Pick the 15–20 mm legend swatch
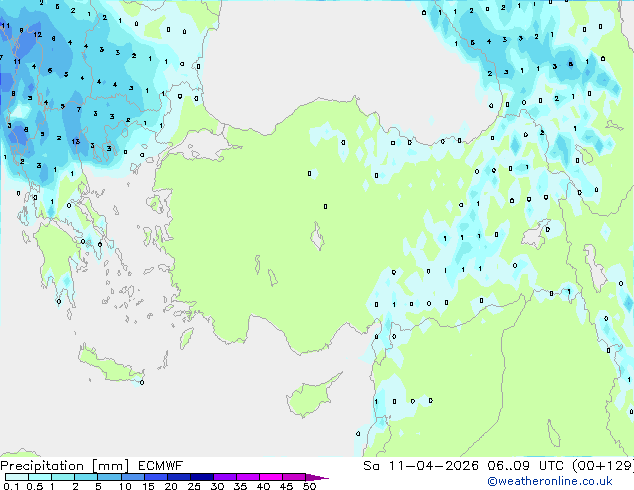634x490 pixels. [x=156, y=477]
